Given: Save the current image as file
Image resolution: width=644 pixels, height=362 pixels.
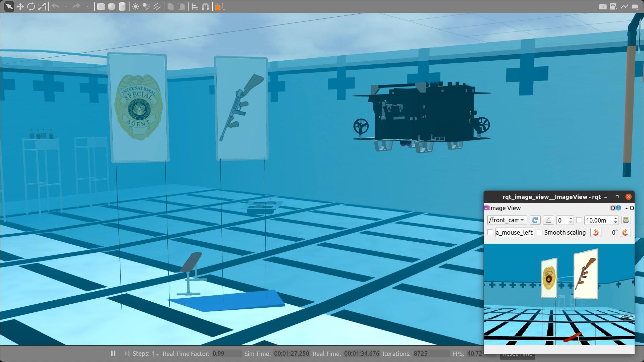Looking at the screenshot, I should (626, 220).
